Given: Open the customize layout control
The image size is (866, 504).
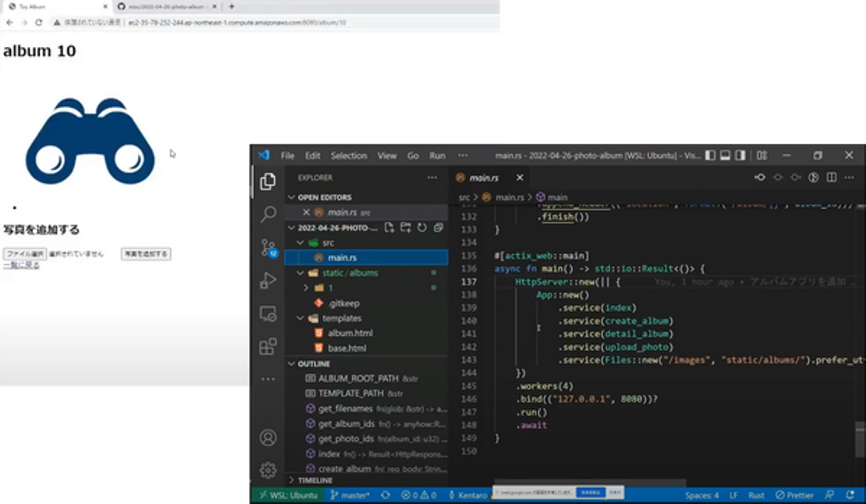Looking at the screenshot, I should [762, 155].
